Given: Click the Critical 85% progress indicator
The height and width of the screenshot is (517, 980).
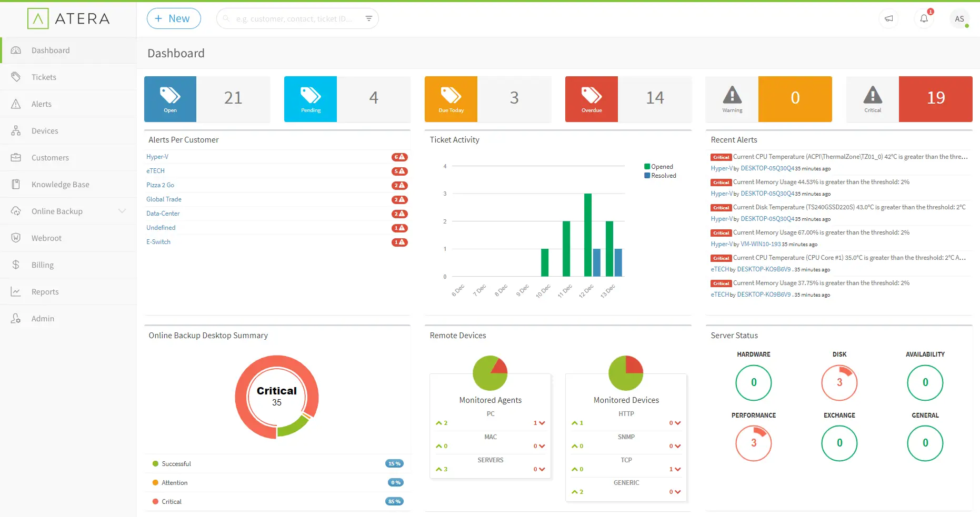Looking at the screenshot, I should pyautogui.click(x=394, y=501).
